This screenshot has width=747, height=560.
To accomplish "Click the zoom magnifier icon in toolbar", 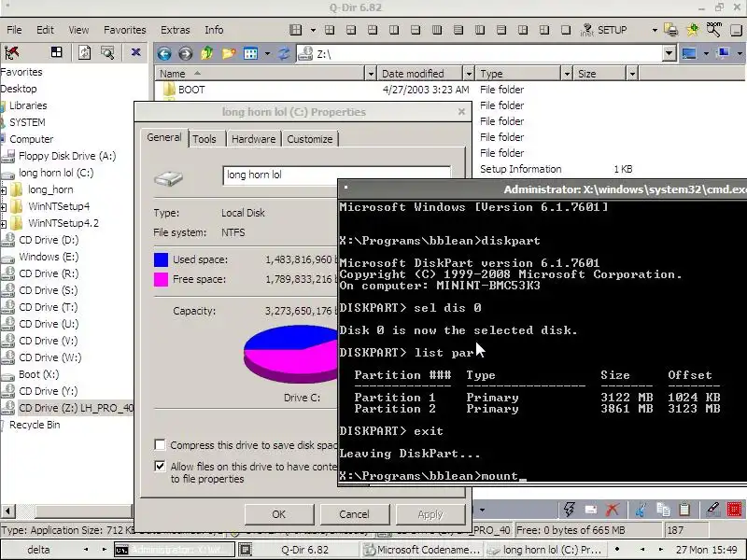I will point(713,30).
